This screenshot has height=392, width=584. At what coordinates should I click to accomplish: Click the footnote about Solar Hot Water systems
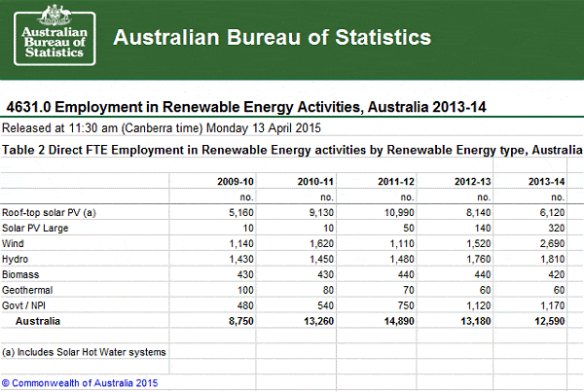pyautogui.click(x=84, y=352)
